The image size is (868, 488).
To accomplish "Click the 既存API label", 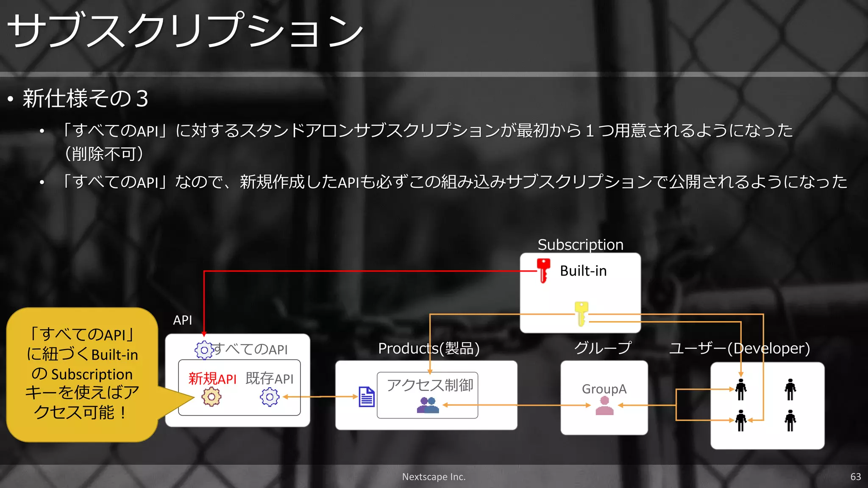I will pos(270,378).
